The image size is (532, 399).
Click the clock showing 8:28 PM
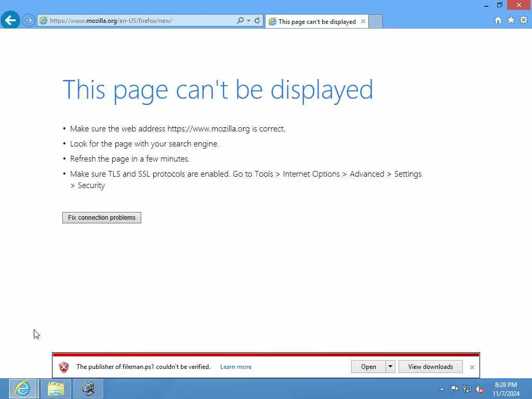[x=506, y=389]
